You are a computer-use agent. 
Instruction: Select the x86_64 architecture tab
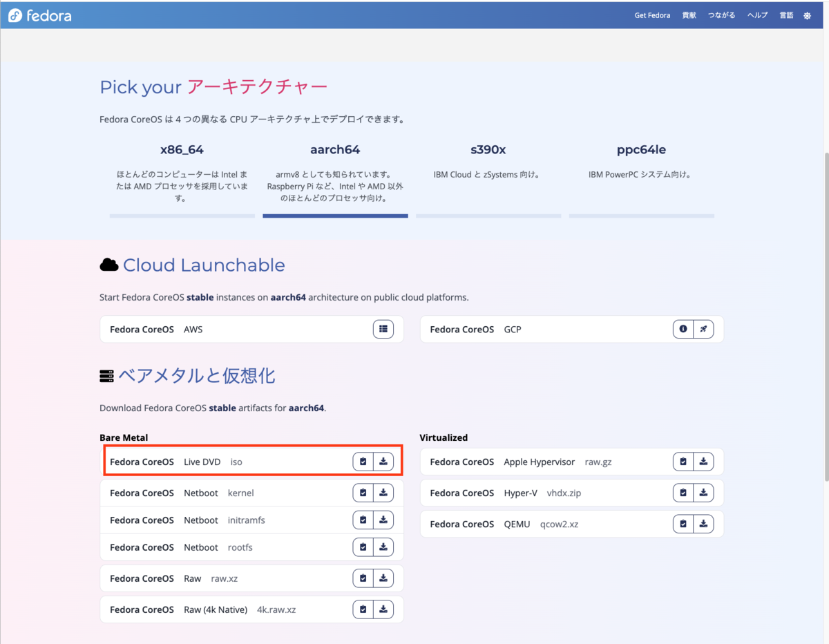[182, 178]
